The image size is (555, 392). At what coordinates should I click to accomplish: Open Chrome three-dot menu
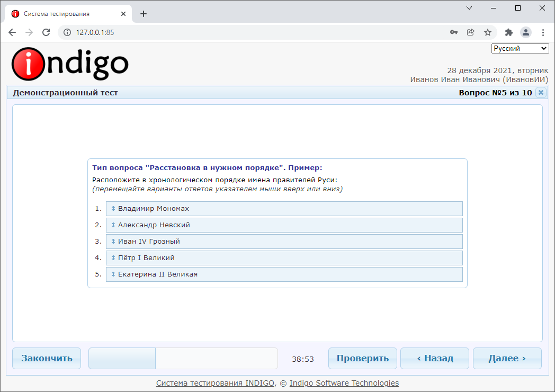point(543,32)
